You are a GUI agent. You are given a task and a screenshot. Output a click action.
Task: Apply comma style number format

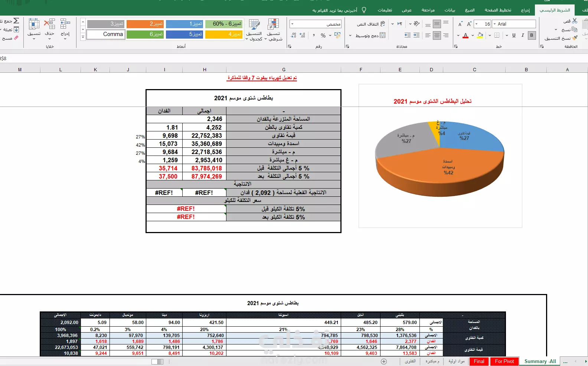coord(314,35)
